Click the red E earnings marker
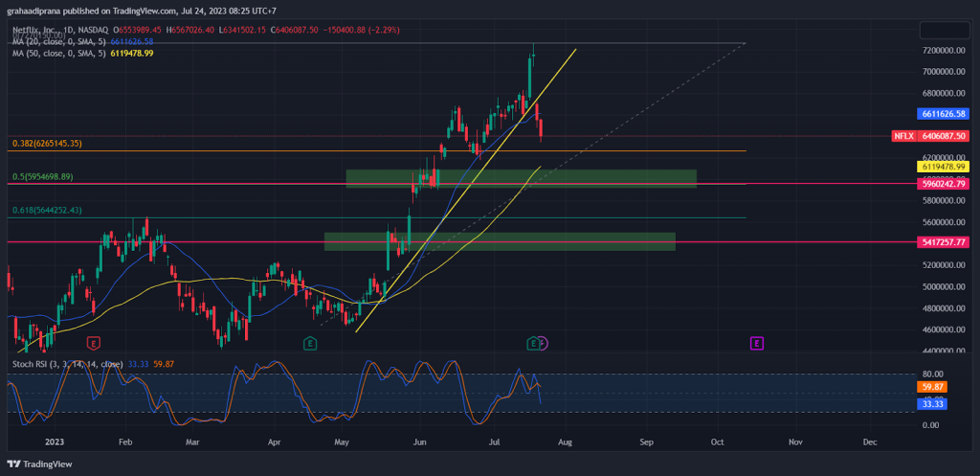Image resolution: width=980 pixels, height=476 pixels. [x=93, y=343]
